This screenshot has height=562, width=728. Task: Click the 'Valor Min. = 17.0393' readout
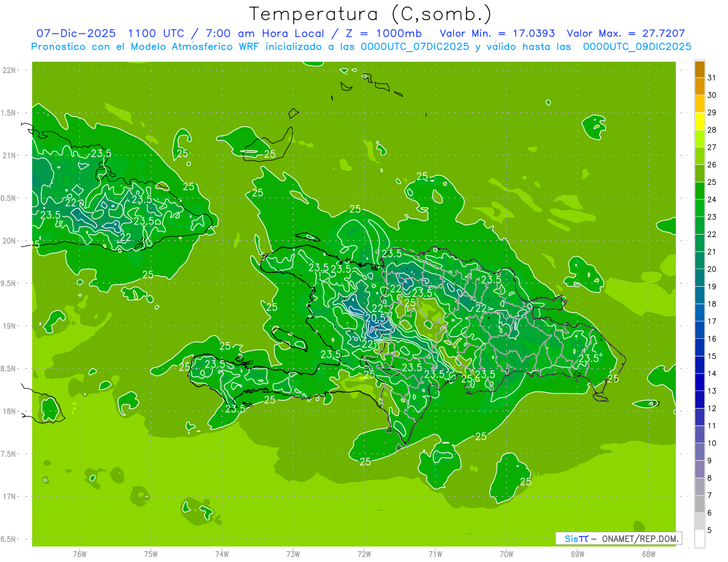point(497,34)
